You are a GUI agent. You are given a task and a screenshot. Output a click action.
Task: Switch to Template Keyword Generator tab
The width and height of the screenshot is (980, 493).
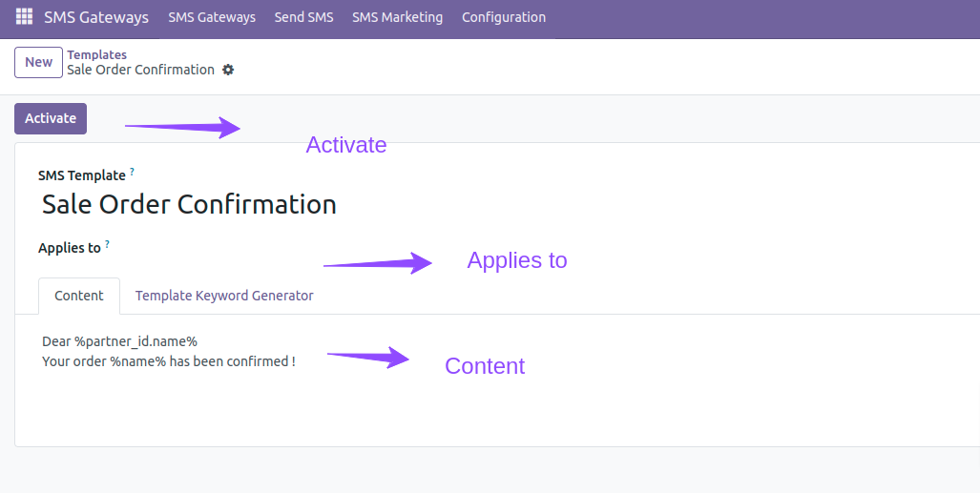[224, 296]
